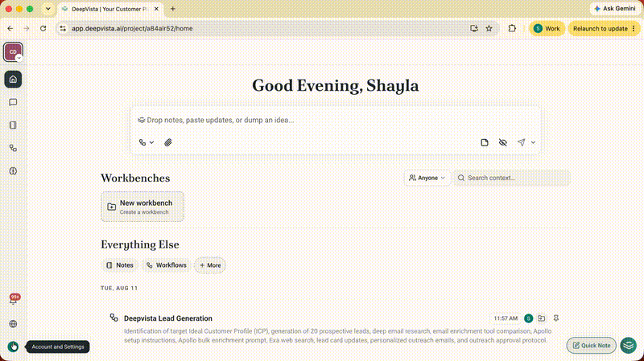Click the Quick Note button
The height and width of the screenshot is (361, 644).
pyautogui.click(x=592, y=346)
